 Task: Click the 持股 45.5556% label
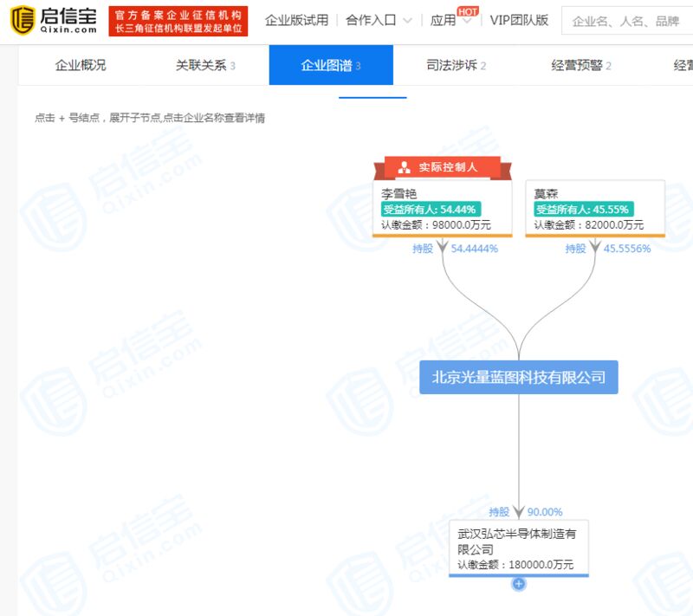pyautogui.click(x=608, y=249)
